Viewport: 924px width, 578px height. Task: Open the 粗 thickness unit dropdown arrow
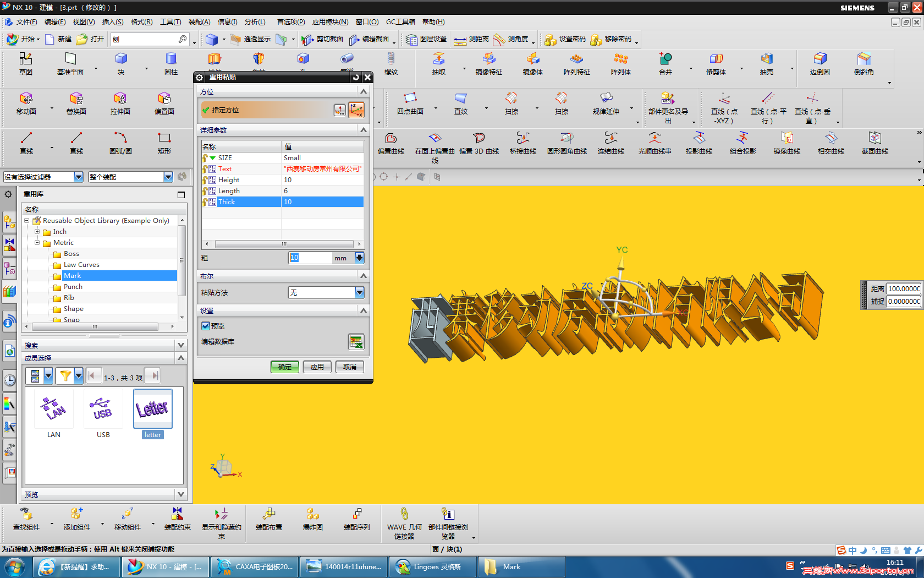(359, 258)
